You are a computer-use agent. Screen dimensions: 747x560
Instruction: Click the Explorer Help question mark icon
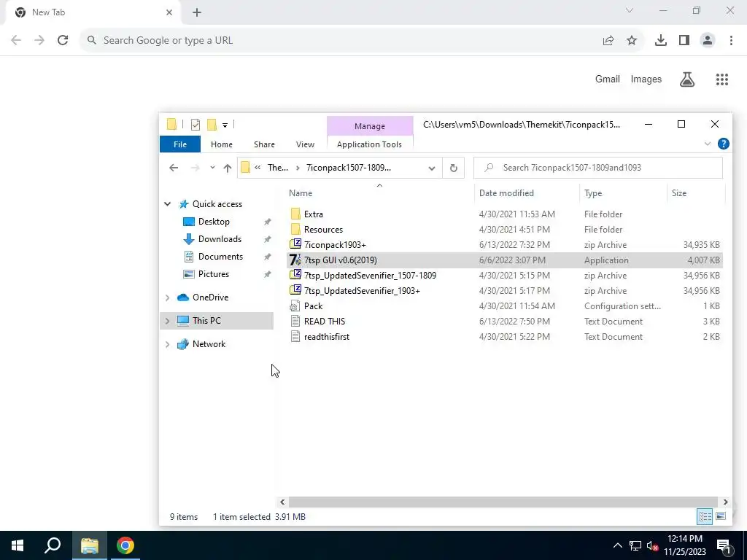723,144
